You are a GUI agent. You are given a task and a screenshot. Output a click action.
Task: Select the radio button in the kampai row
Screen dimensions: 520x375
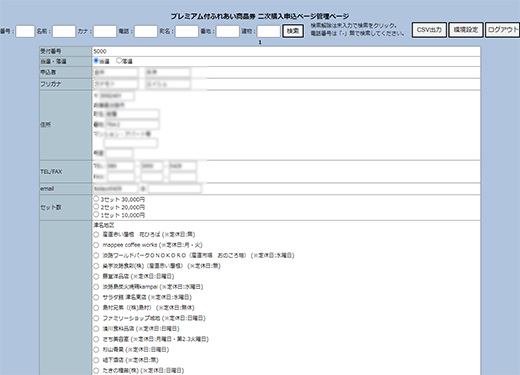point(96,287)
